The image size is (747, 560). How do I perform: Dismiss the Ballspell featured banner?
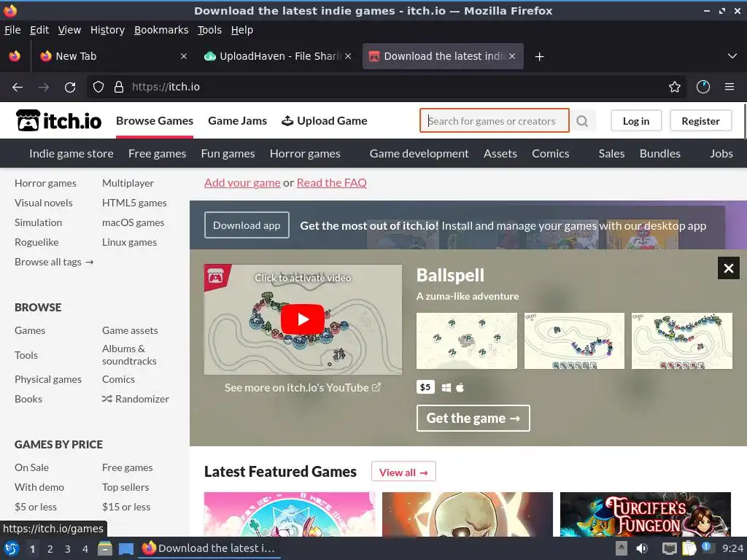click(729, 268)
